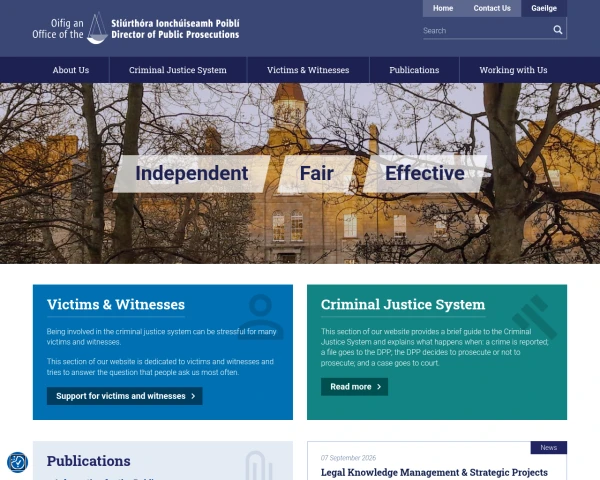The image size is (600, 480).
Task: Click the person icon on Victims card
Action: coord(261,317)
